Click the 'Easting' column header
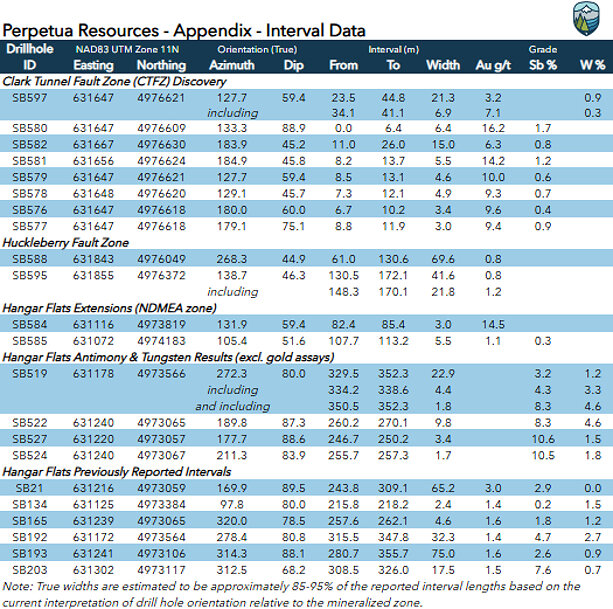Viewport: 613px width, 609px height. pos(93,65)
